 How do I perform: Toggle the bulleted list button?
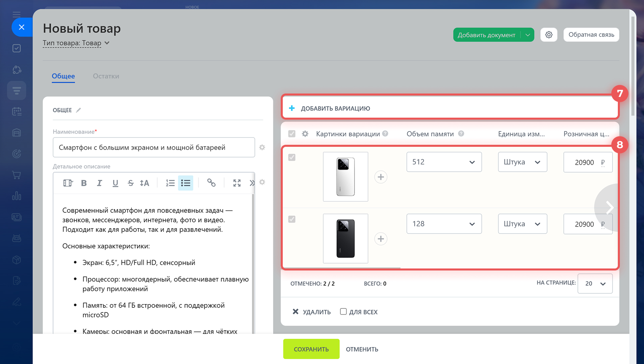[185, 183]
